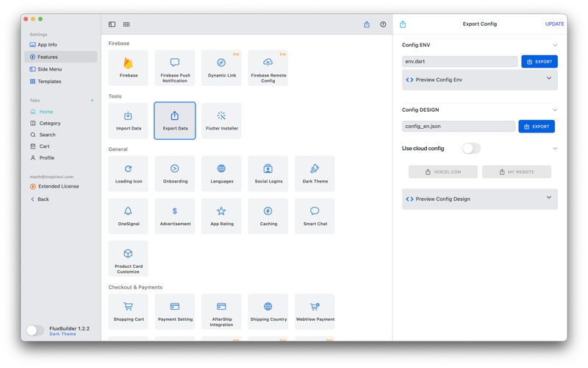Open Firebase Remote Config tile
The image size is (588, 368).
coord(268,68)
